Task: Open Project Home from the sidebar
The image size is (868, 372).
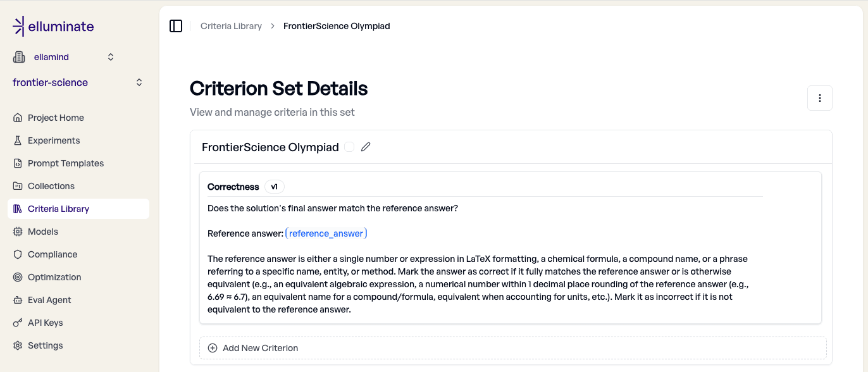Action: (55, 117)
